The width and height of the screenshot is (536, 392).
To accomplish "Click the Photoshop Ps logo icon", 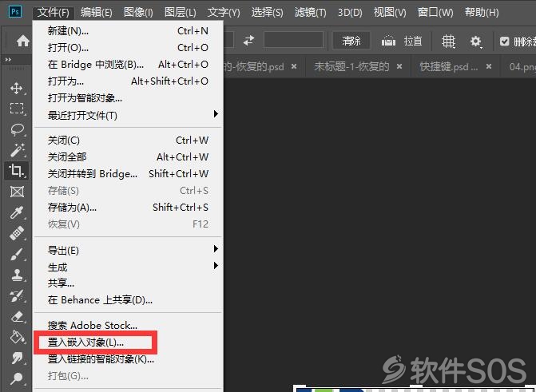I will point(15,12).
